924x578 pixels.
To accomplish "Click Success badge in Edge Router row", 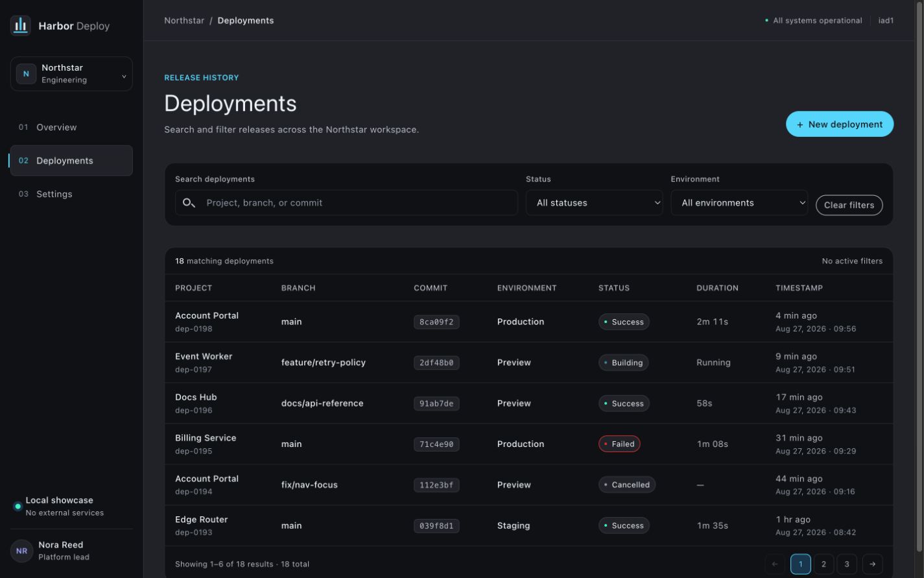I will pos(624,525).
